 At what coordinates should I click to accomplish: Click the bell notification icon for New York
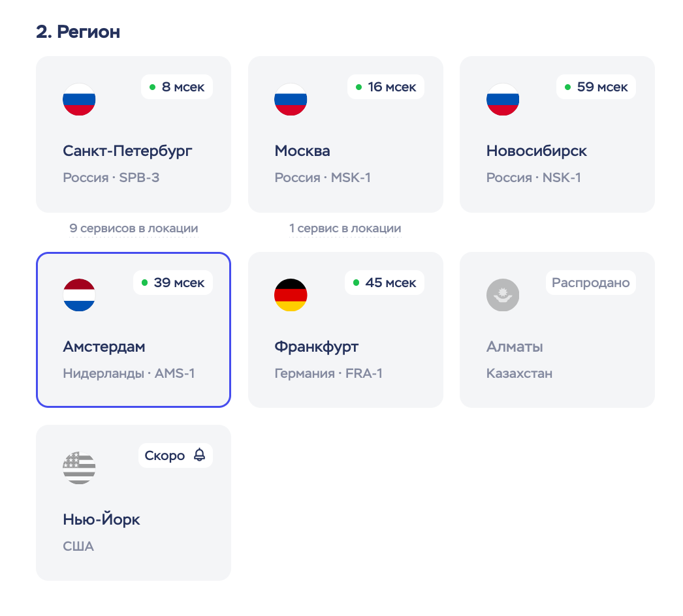199,455
